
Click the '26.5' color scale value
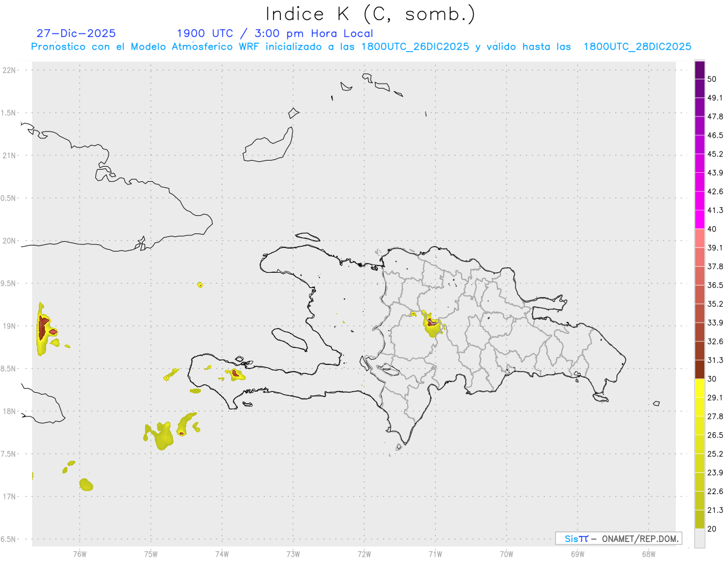(716, 435)
